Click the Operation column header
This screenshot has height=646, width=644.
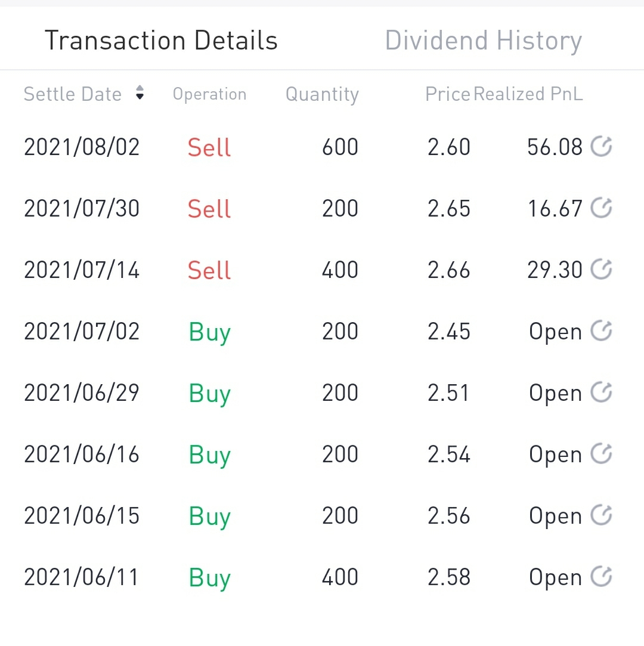[209, 94]
